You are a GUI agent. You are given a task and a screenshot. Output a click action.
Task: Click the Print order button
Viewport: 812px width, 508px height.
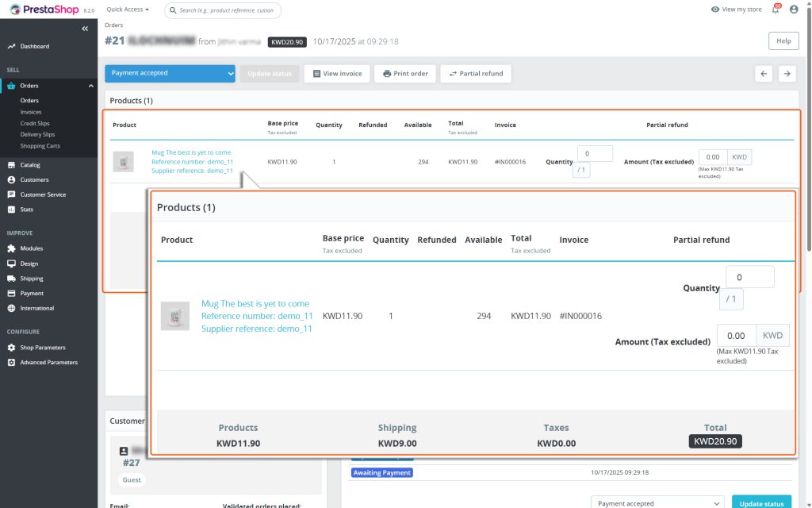click(405, 73)
